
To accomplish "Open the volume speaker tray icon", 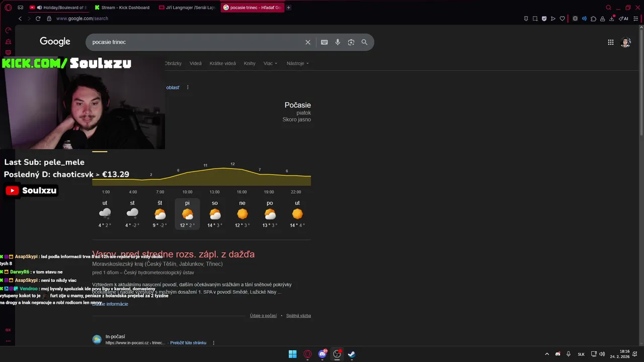I will [x=602, y=354].
